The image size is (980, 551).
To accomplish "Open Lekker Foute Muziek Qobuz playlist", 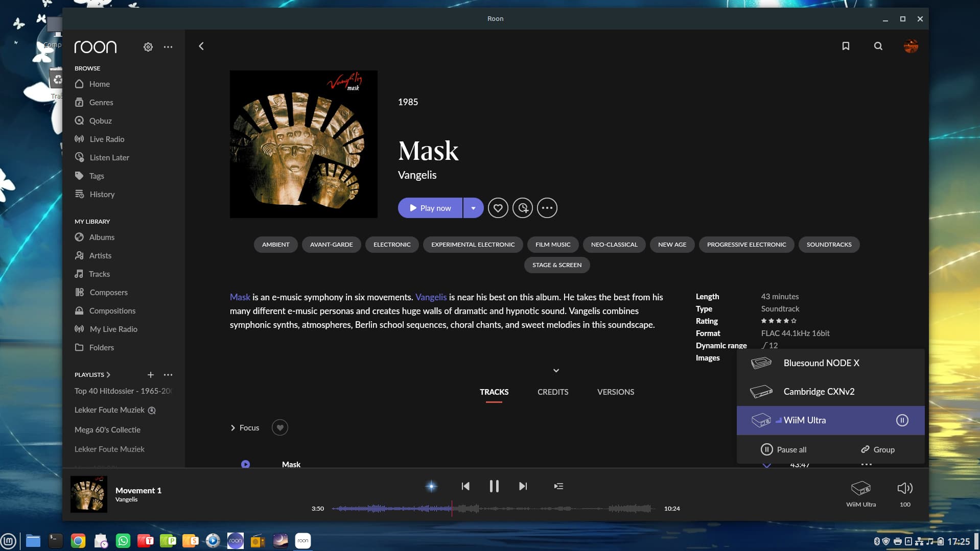I will coord(115,410).
